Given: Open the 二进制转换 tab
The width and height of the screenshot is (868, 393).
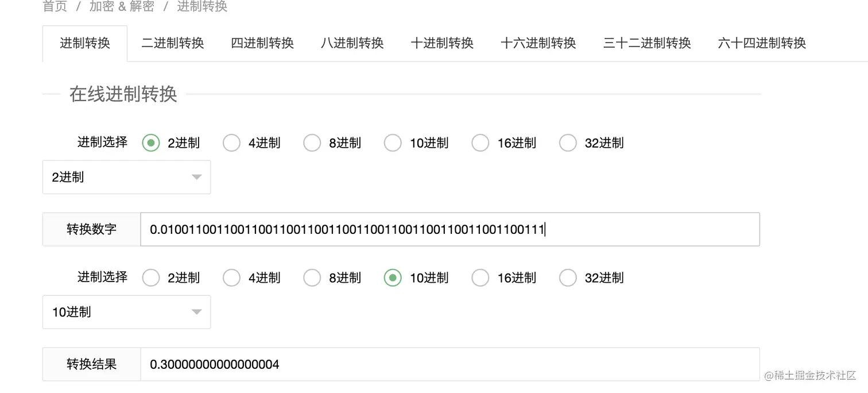Looking at the screenshot, I should pos(173,43).
